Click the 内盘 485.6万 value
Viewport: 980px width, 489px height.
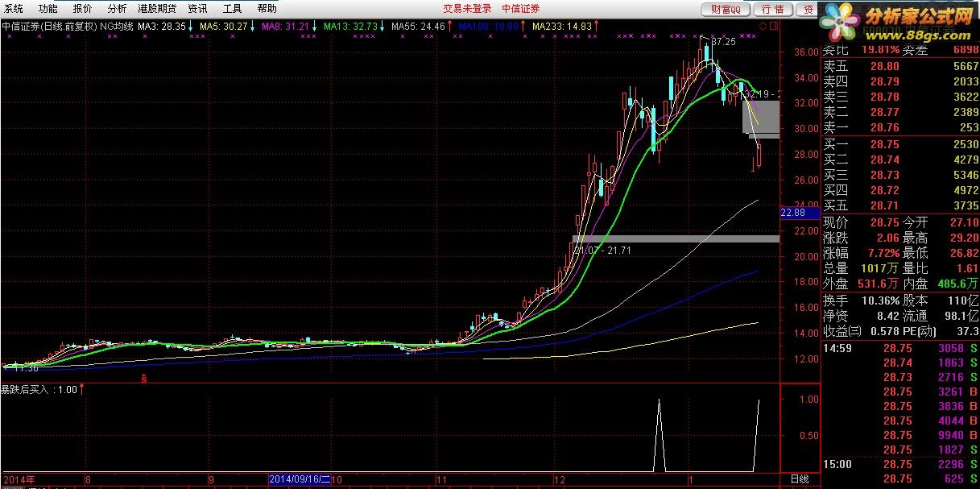click(957, 284)
